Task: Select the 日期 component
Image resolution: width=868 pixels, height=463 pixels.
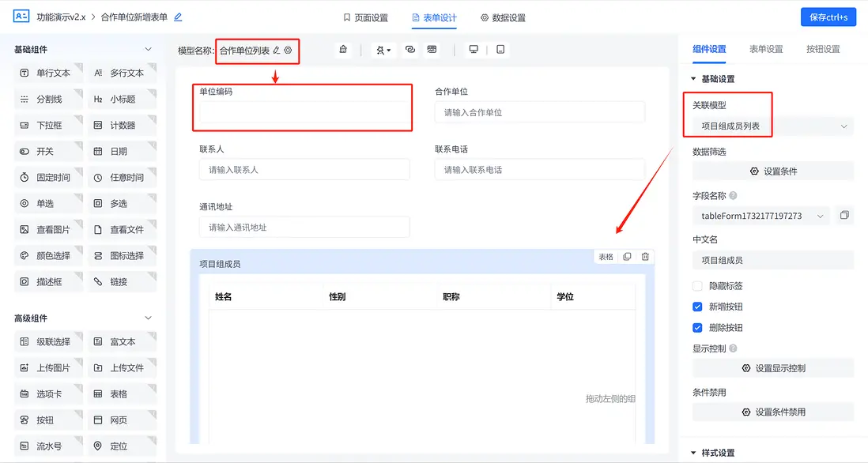Action: [122, 151]
